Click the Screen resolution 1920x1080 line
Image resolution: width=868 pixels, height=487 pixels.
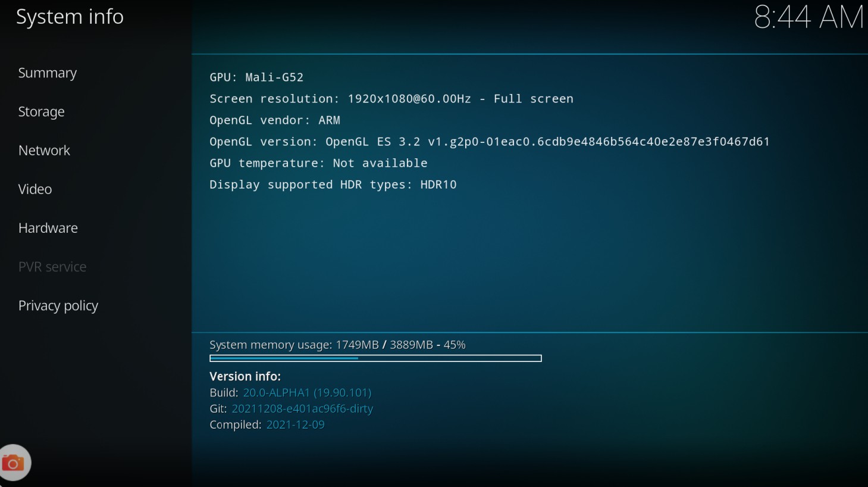pyautogui.click(x=391, y=99)
